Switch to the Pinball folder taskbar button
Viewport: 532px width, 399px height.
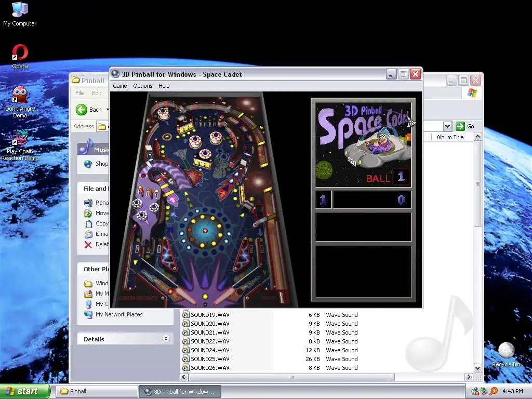coord(96,391)
